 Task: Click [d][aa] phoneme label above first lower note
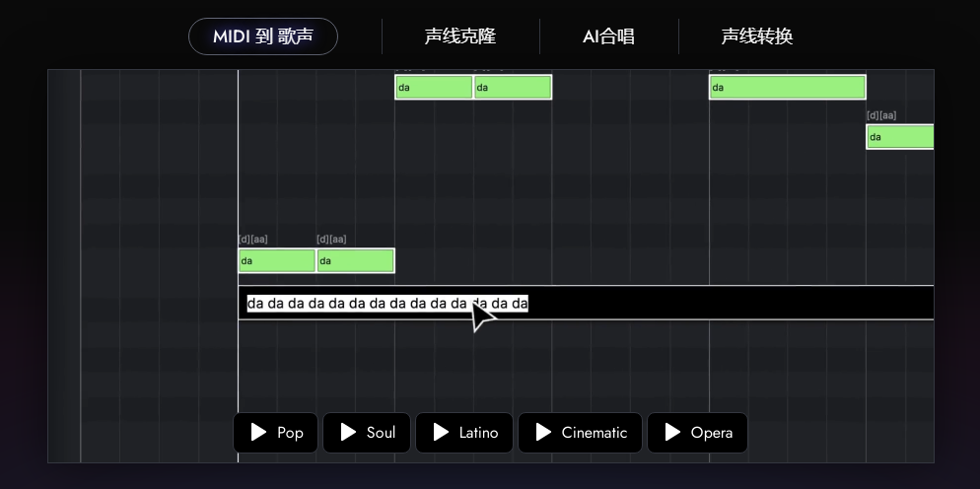pos(252,240)
